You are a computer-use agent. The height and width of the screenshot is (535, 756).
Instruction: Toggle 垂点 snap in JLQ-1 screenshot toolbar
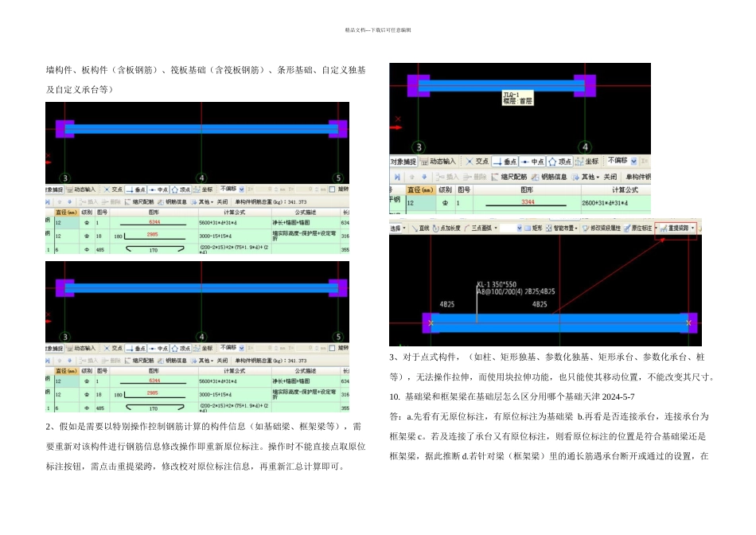(x=505, y=161)
